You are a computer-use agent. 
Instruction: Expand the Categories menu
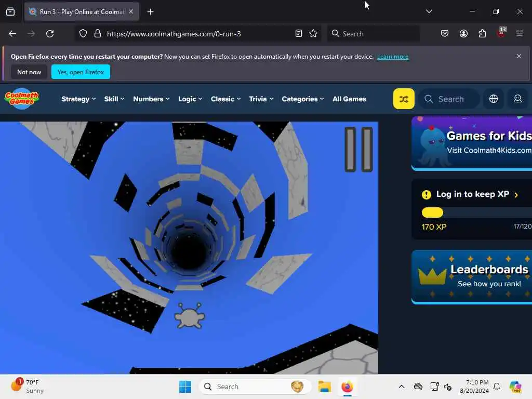(x=303, y=99)
